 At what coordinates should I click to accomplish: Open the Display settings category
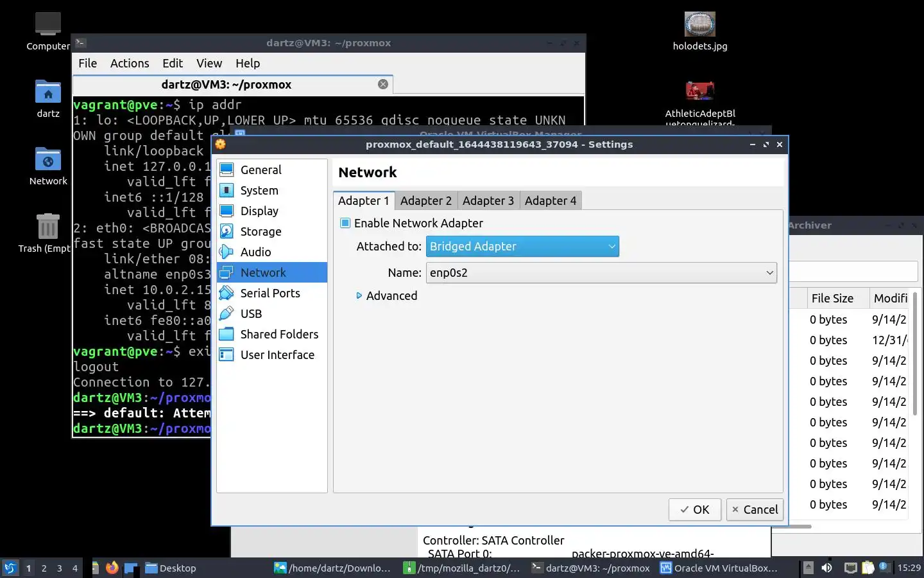pos(272,211)
